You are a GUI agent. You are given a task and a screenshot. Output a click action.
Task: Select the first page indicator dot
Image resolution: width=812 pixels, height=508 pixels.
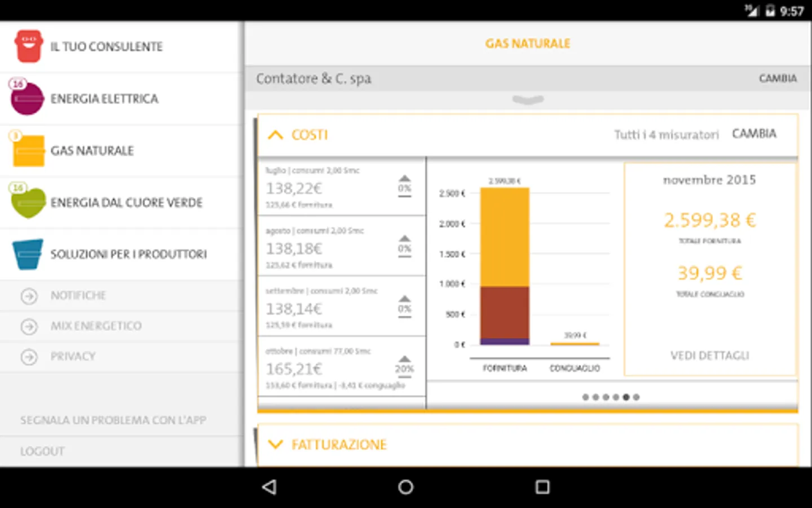click(585, 397)
